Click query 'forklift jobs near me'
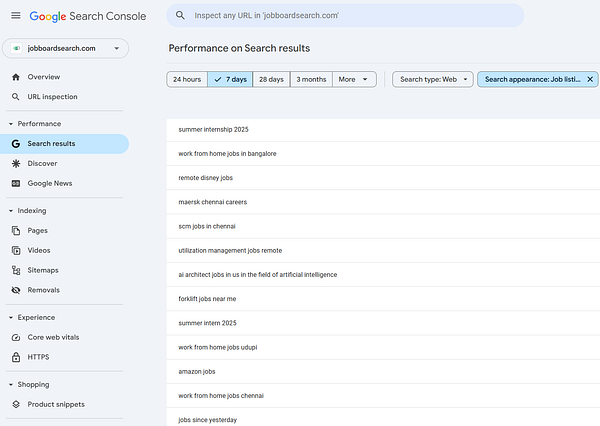This screenshot has width=600, height=426. pos(207,299)
